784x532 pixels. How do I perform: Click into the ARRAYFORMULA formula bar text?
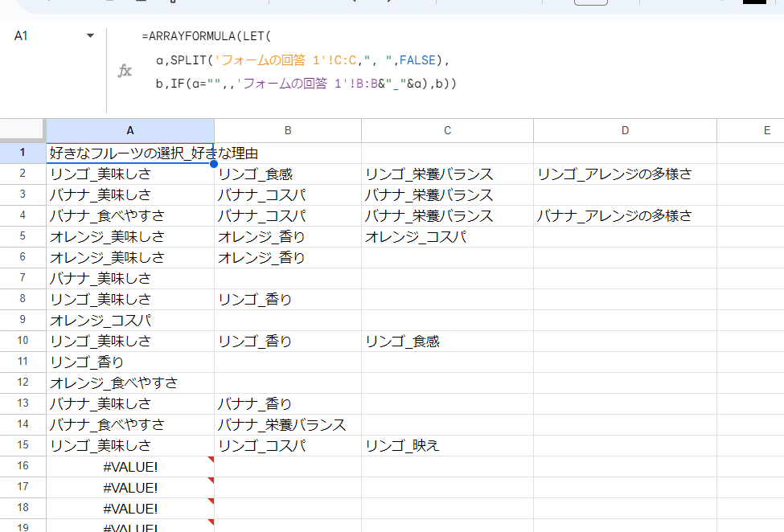click(299, 59)
